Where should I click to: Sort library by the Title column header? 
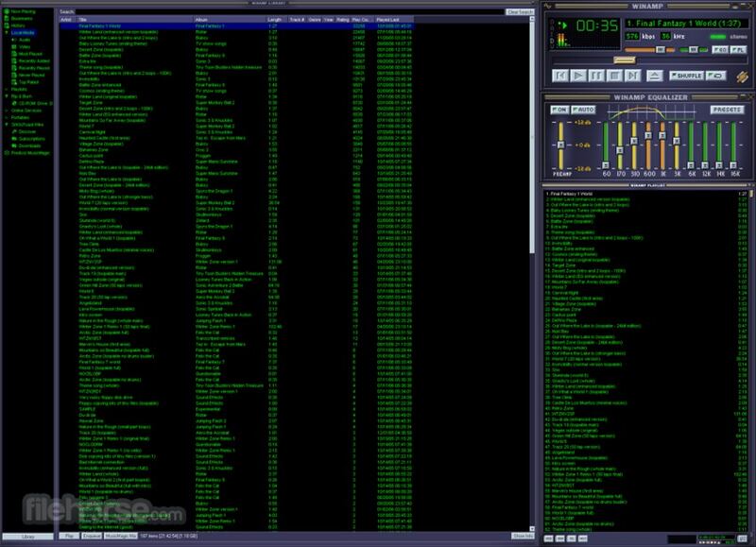tap(83, 19)
